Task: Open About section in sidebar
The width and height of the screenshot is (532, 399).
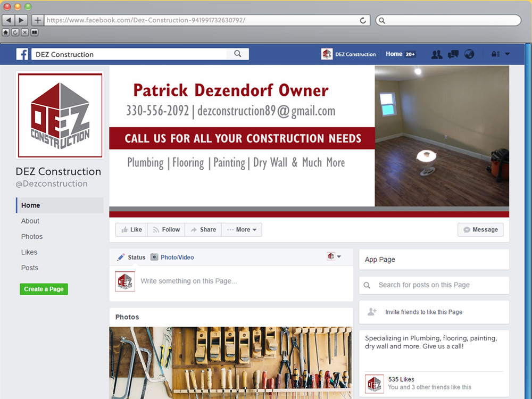Action: pyautogui.click(x=30, y=221)
